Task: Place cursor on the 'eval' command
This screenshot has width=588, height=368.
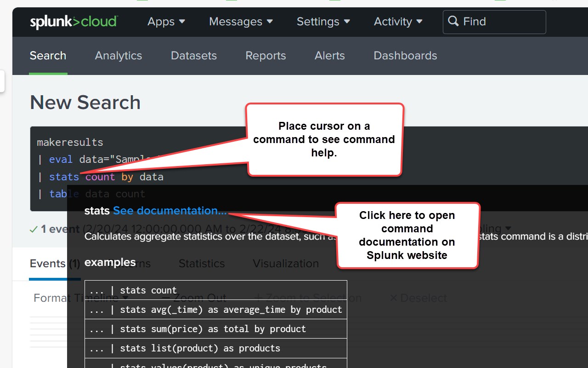Action: [61, 159]
